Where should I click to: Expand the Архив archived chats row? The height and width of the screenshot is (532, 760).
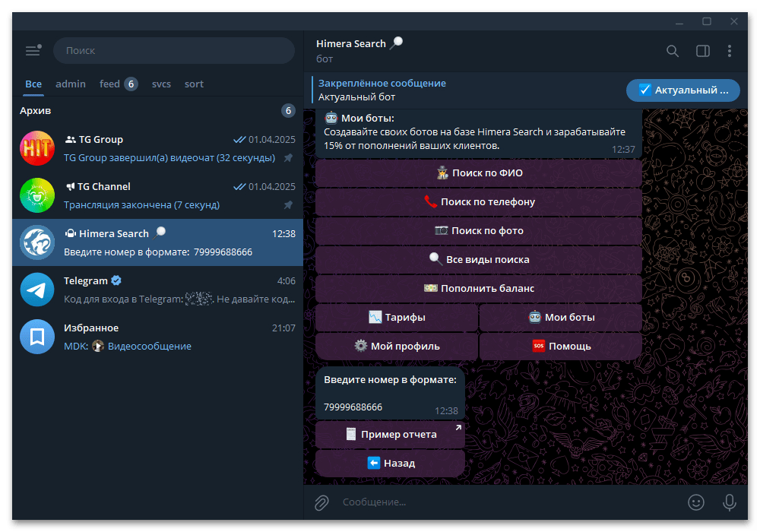click(x=157, y=110)
